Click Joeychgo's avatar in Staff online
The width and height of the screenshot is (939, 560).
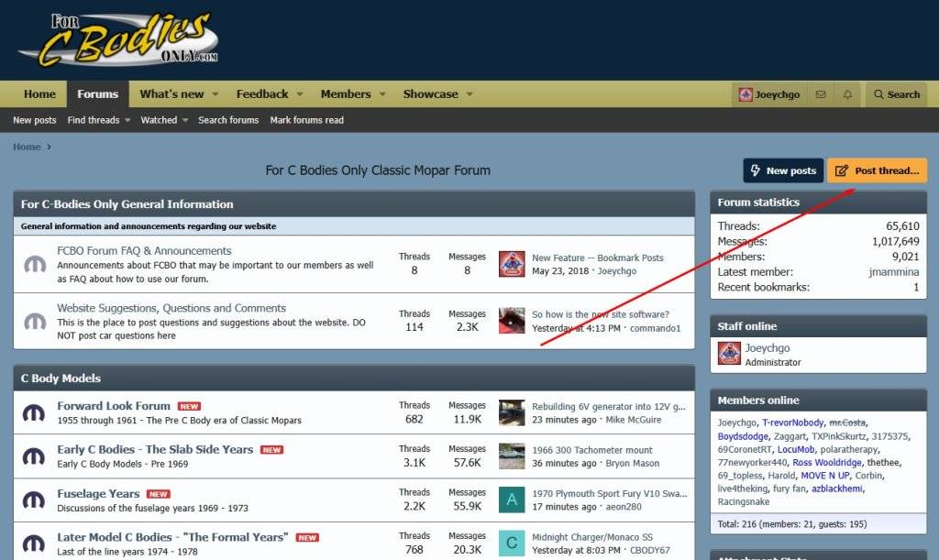(x=729, y=354)
